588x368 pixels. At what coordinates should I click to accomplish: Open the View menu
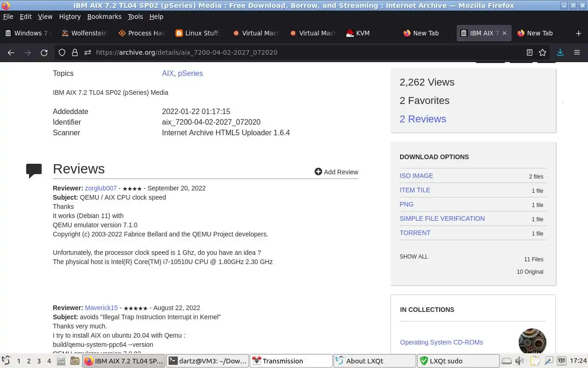coord(45,17)
